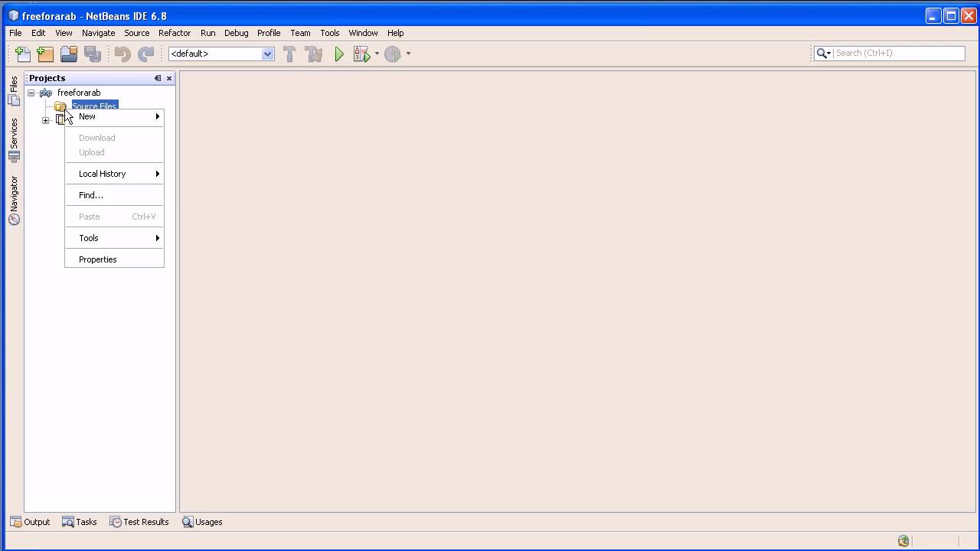Open the Tools submenu in context menu

[x=115, y=238]
